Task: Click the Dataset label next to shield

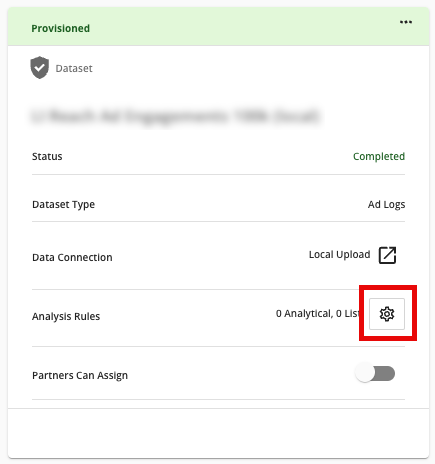Action: [74, 68]
